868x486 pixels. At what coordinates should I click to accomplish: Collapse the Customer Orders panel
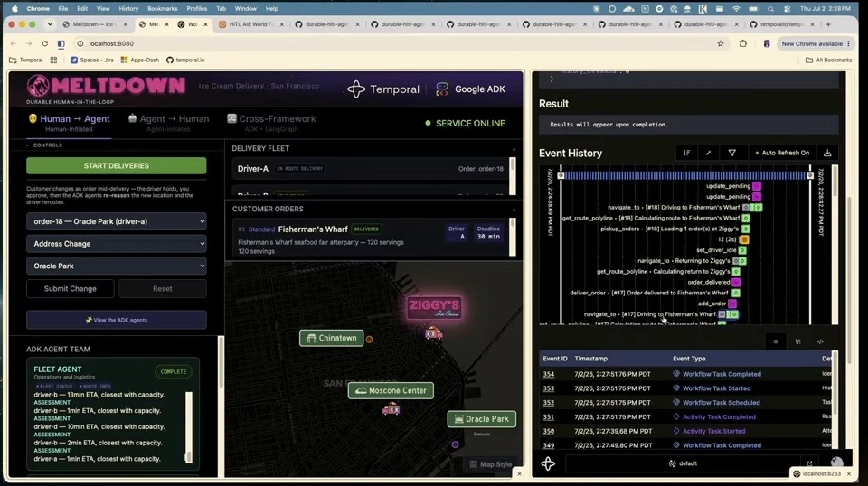(x=514, y=210)
